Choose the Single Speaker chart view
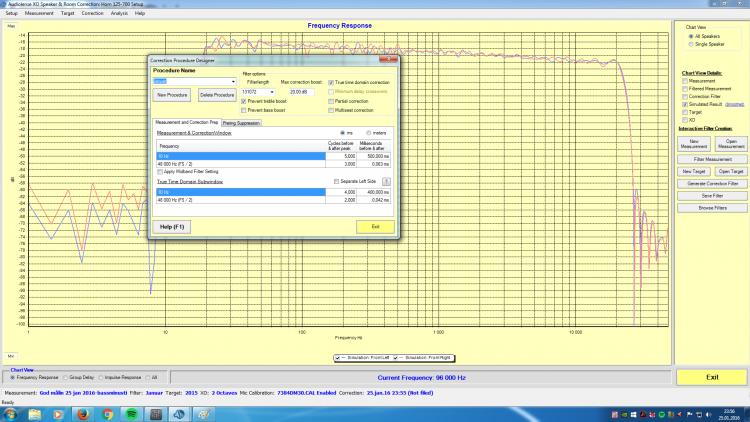 690,43
